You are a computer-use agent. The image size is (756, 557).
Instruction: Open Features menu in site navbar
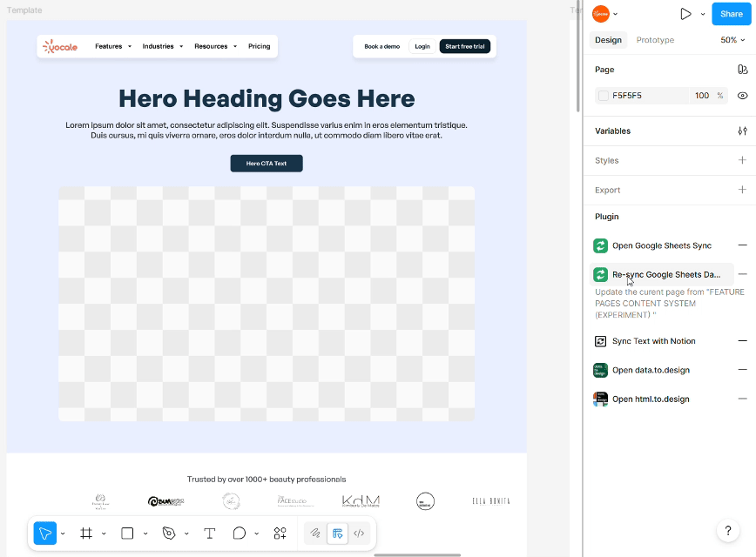click(113, 46)
